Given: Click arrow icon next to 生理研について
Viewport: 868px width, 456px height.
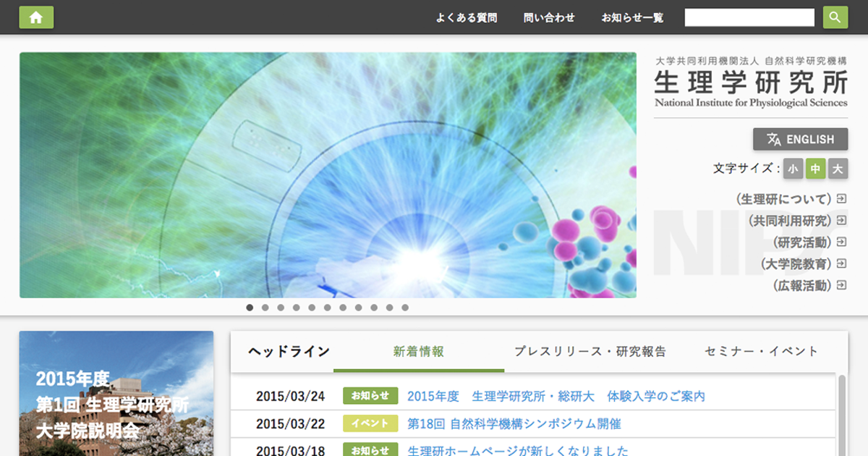Looking at the screenshot, I should (841, 198).
